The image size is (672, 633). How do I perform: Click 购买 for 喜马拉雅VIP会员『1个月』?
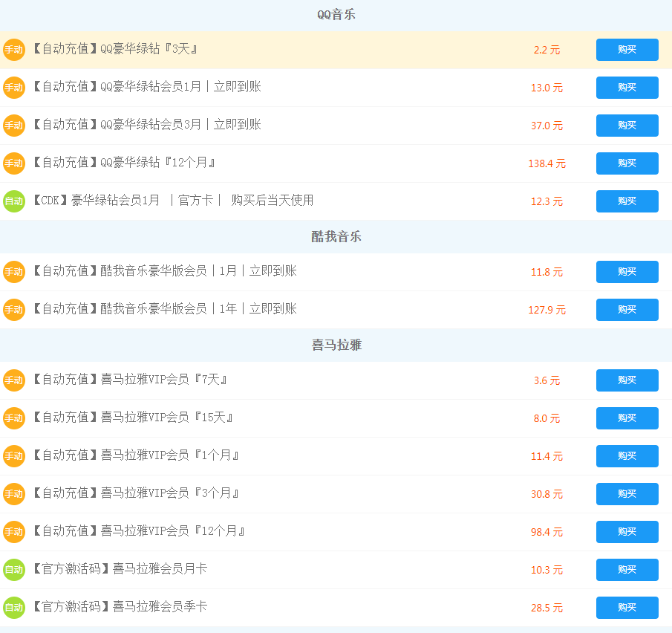pyautogui.click(x=627, y=456)
